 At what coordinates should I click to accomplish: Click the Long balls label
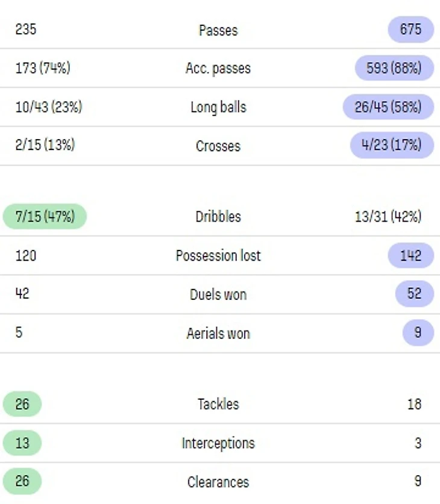(218, 107)
